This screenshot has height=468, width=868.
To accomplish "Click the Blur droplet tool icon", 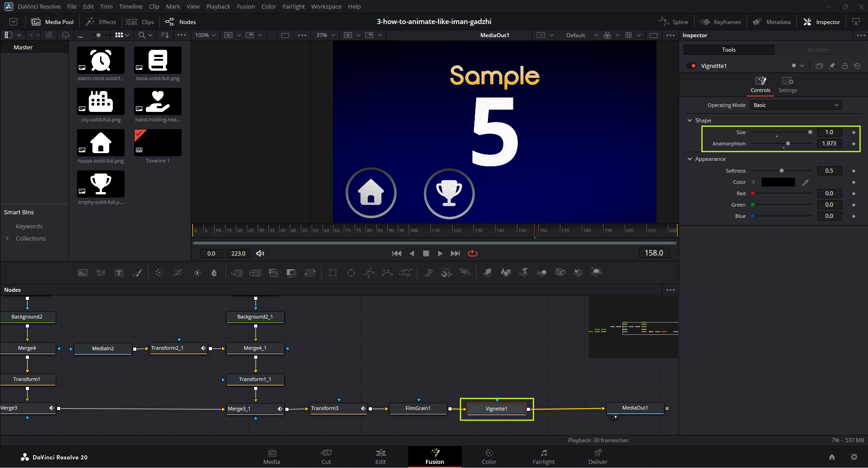I will tap(214, 273).
